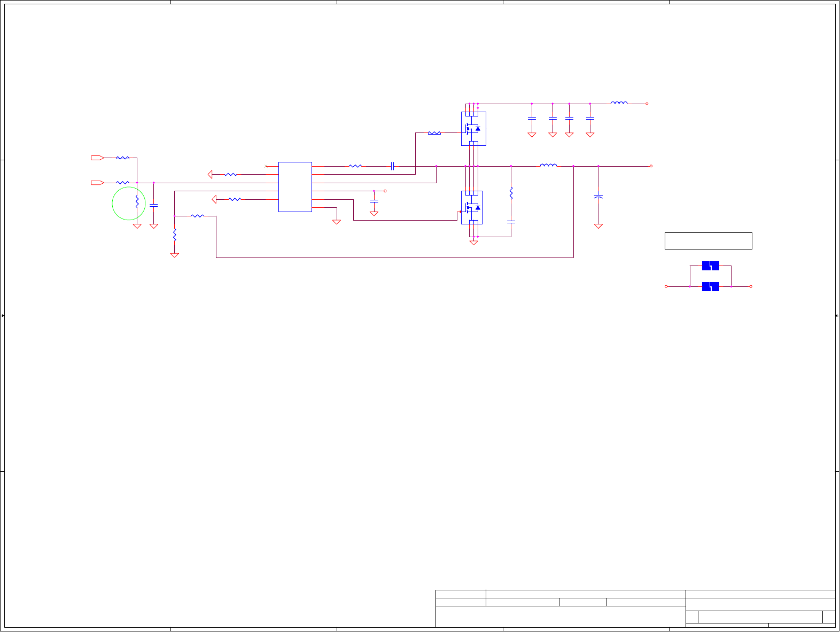Select the first input filter capacitor on top rail

point(532,118)
